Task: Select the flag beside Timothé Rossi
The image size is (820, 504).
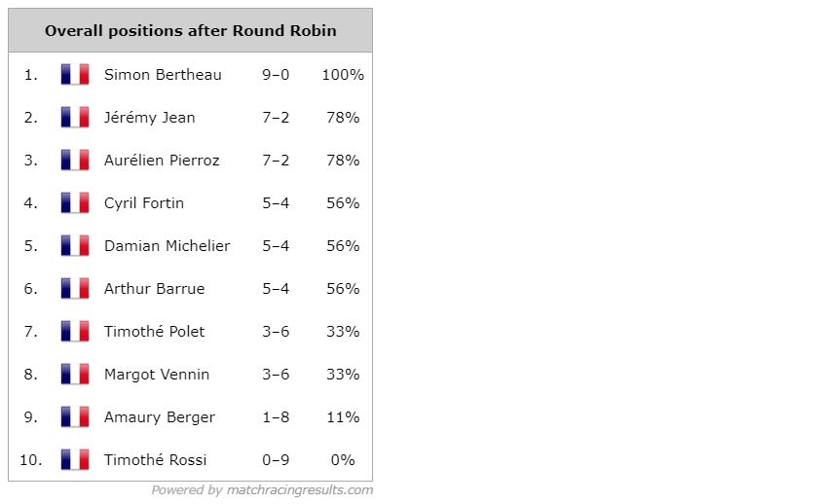Action: pyautogui.click(x=75, y=459)
